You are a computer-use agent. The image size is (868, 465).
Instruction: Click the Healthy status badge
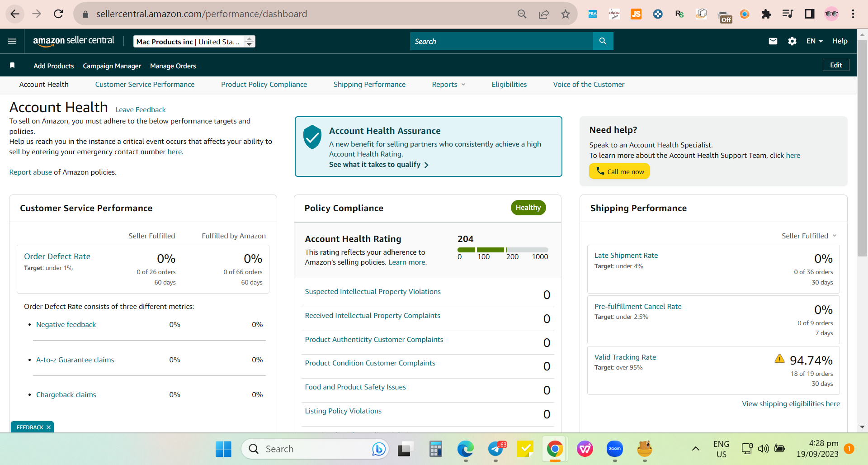(528, 208)
